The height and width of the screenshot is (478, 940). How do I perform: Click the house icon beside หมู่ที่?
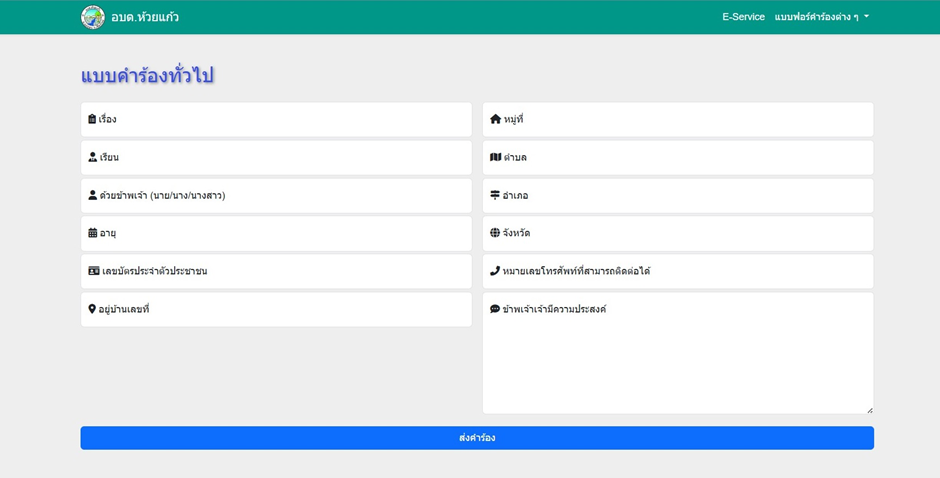pyautogui.click(x=495, y=119)
